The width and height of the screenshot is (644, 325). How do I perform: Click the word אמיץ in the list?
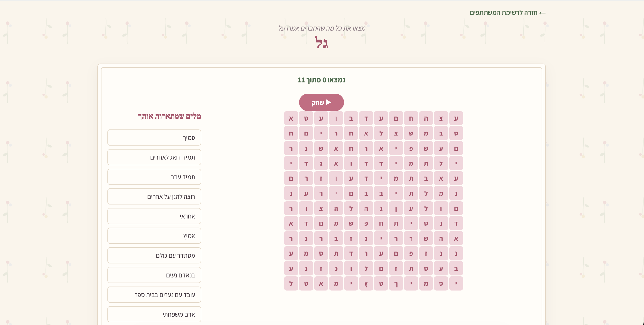[154, 236]
